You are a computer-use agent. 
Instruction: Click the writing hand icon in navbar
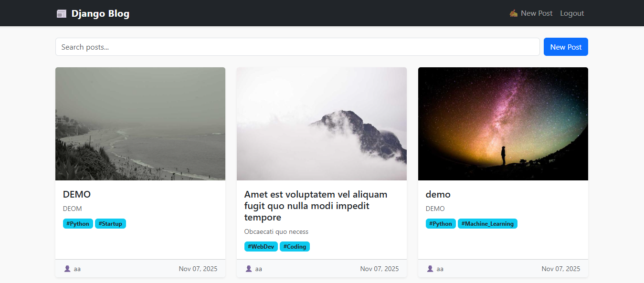514,13
